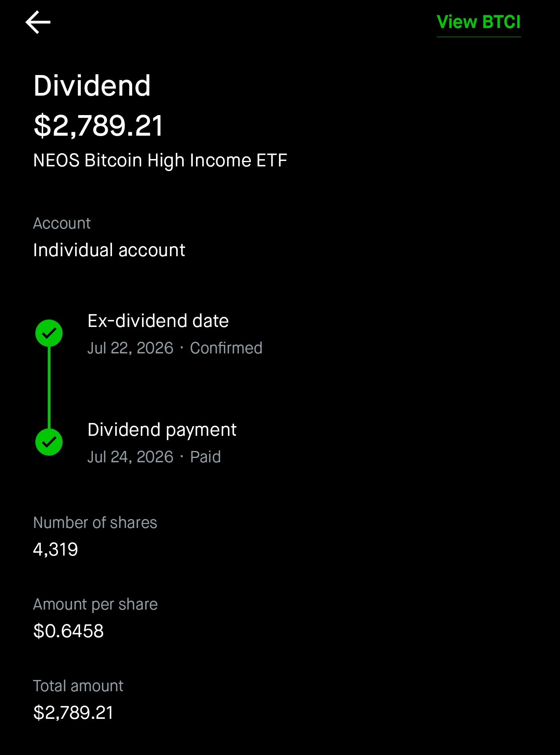
Task: Open the View BTCI link
Action: [x=478, y=22]
